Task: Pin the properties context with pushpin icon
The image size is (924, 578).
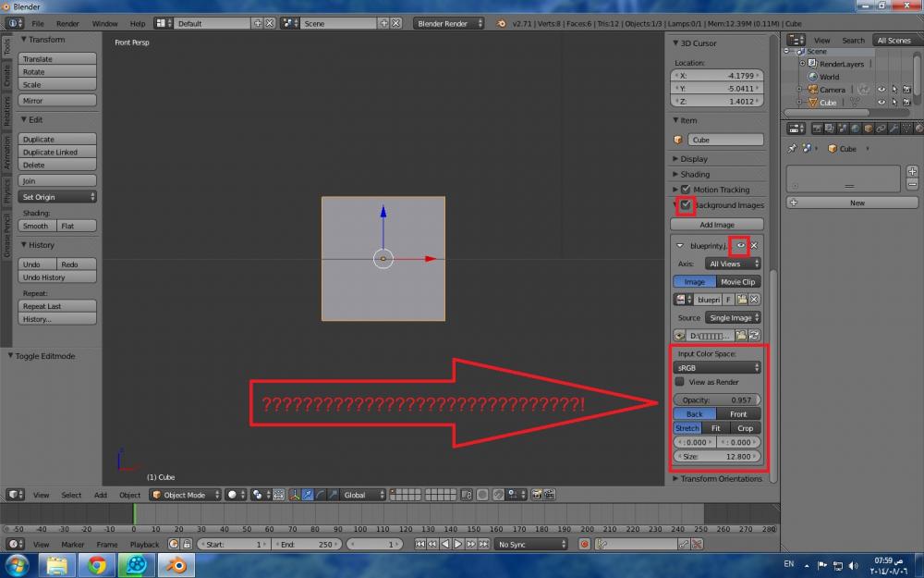Action: pos(793,148)
